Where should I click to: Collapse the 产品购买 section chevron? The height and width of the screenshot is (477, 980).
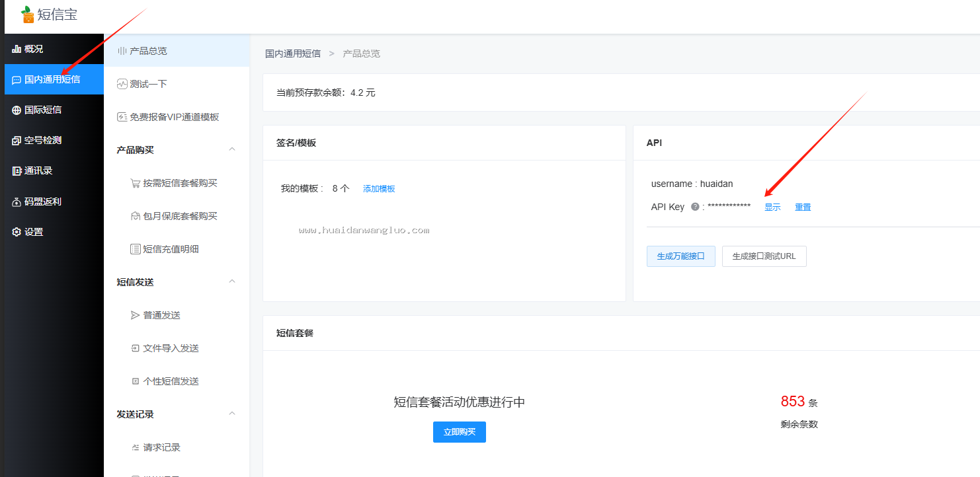click(232, 149)
